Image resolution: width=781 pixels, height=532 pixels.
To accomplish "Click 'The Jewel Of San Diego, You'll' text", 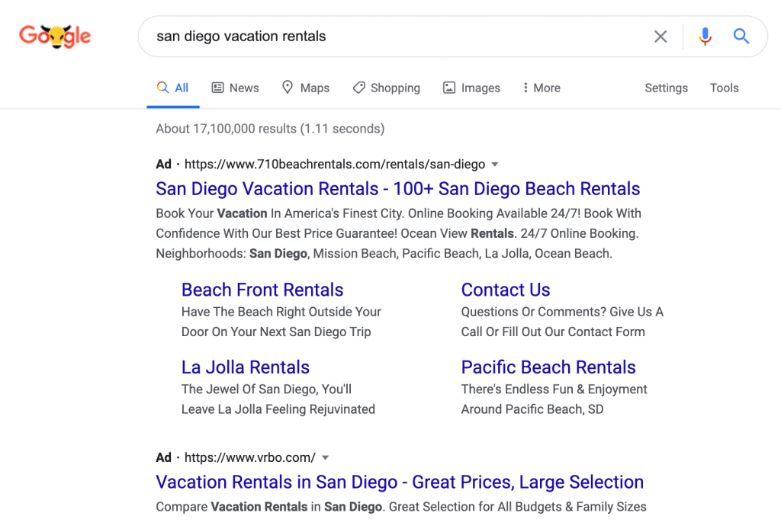I will point(266,389).
